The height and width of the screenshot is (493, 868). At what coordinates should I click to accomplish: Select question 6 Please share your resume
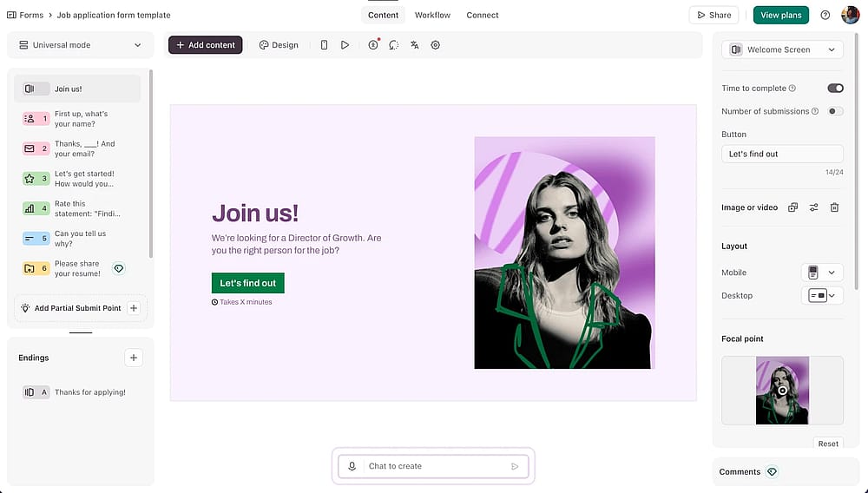tap(77, 268)
